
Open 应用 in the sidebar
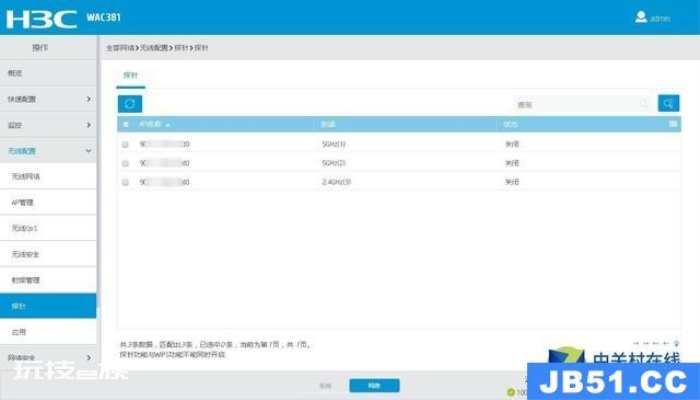tap(48, 332)
